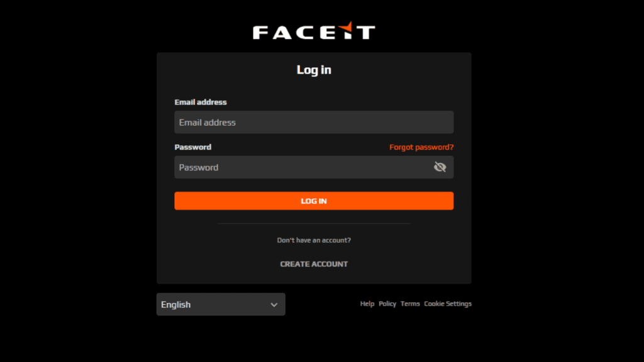Image resolution: width=644 pixels, height=362 pixels.
Task: Click the FACEIT logo
Action: click(314, 31)
